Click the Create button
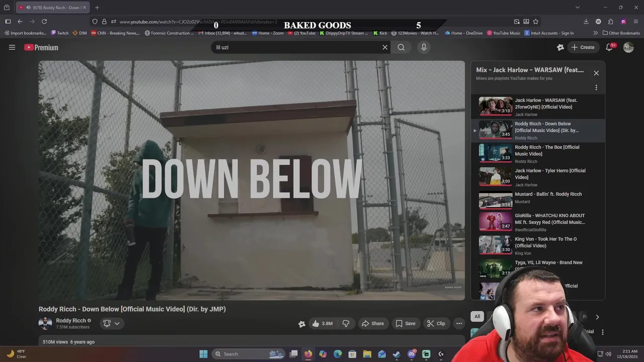The height and width of the screenshot is (362, 644). tap(583, 47)
